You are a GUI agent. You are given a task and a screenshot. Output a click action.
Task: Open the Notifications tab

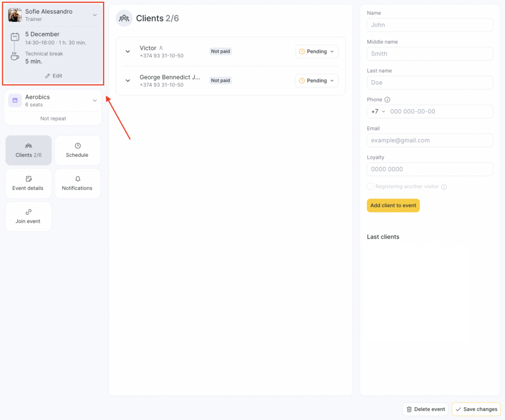[x=77, y=183]
